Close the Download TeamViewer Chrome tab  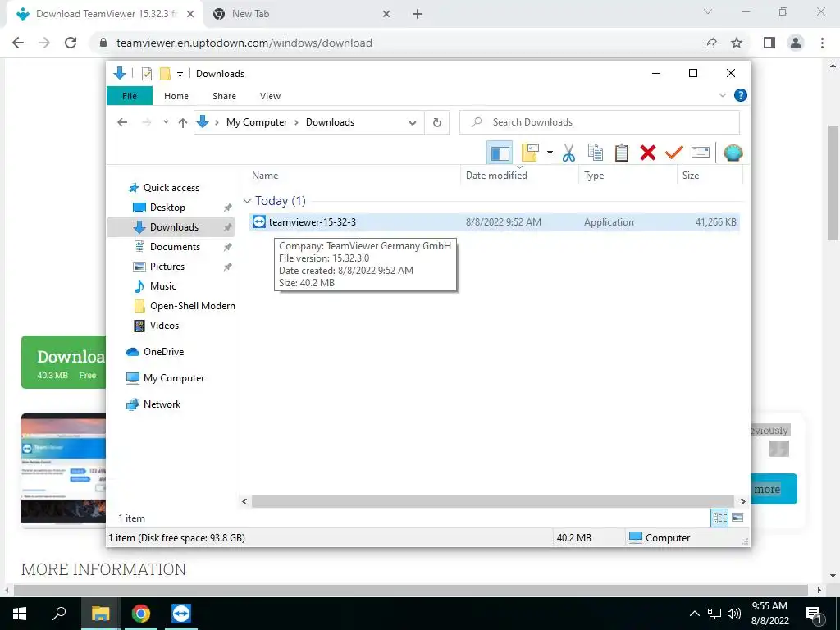click(190, 14)
